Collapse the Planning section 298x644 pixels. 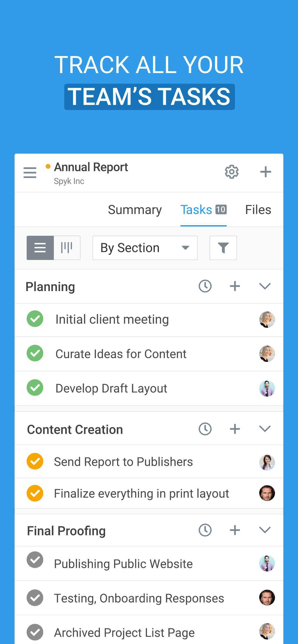(265, 286)
